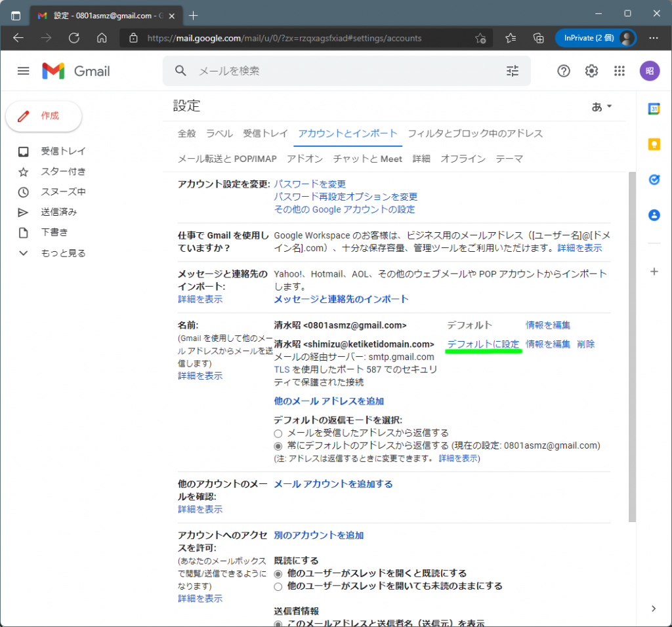Open the Help question mark icon

564,71
